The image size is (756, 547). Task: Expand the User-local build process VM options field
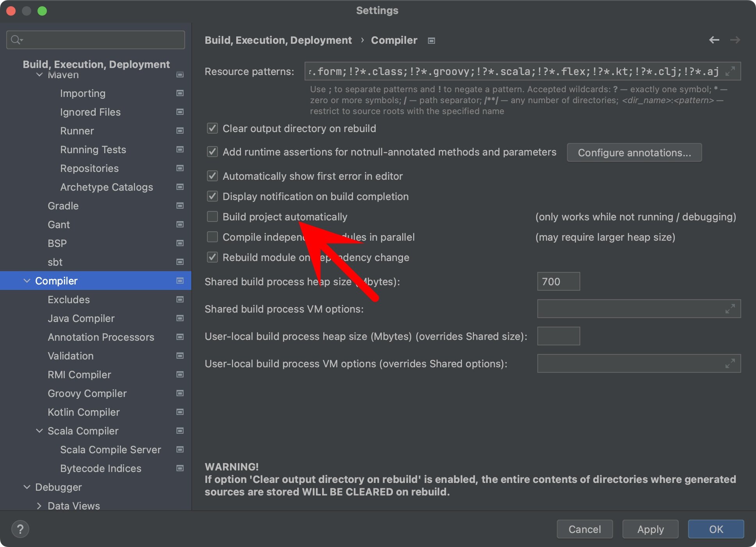[730, 363]
